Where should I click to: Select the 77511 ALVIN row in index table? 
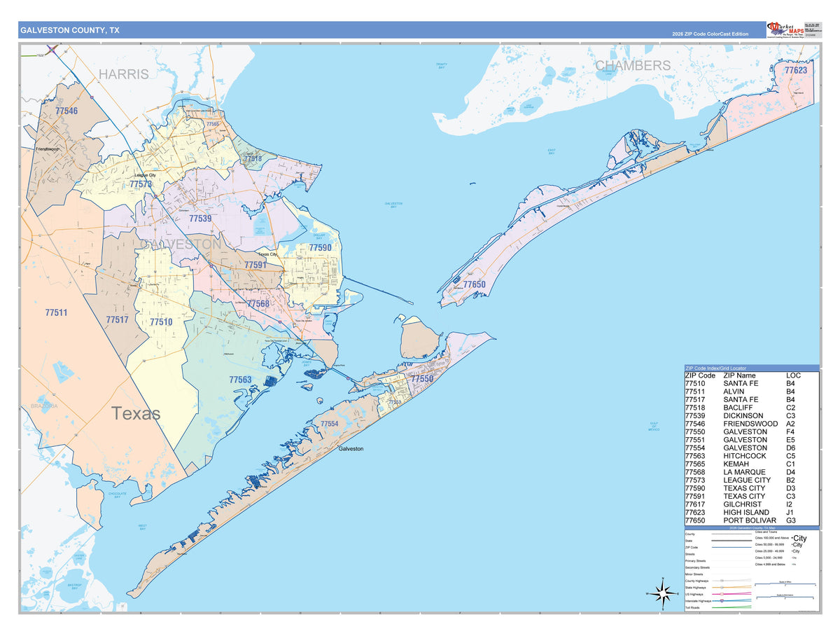coord(751,392)
